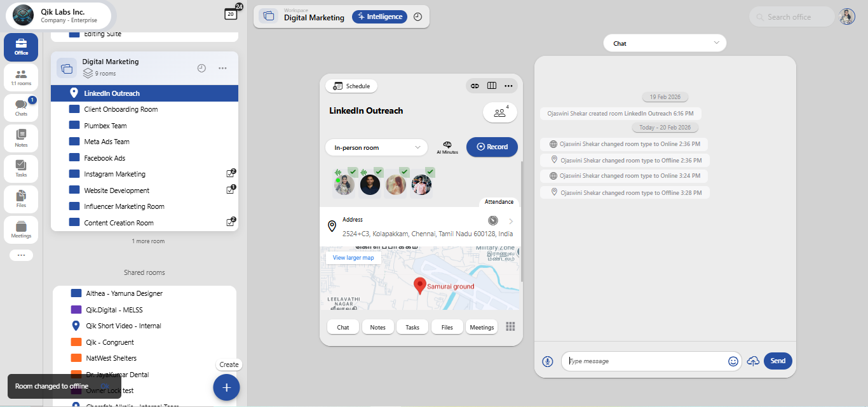Click the microphone icon in the chat input

pos(548,361)
